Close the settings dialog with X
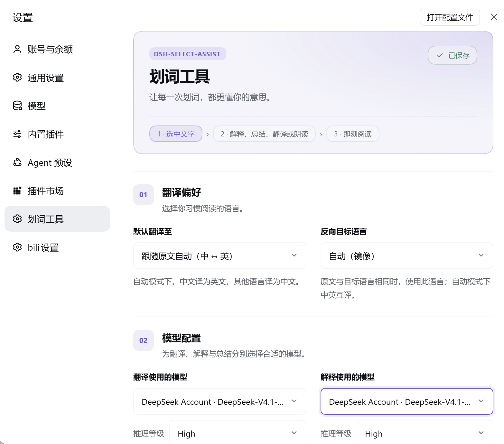Image resolution: width=504 pixels, height=444 pixels. coord(494,17)
